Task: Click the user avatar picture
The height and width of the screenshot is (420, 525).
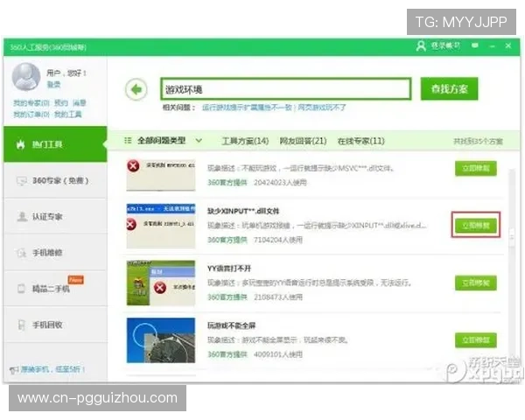Action: tap(26, 77)
